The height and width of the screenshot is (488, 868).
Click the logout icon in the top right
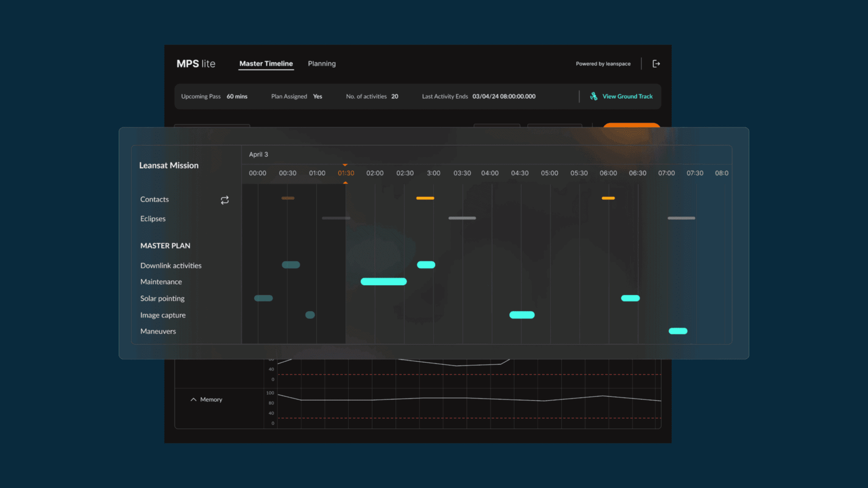657,64
